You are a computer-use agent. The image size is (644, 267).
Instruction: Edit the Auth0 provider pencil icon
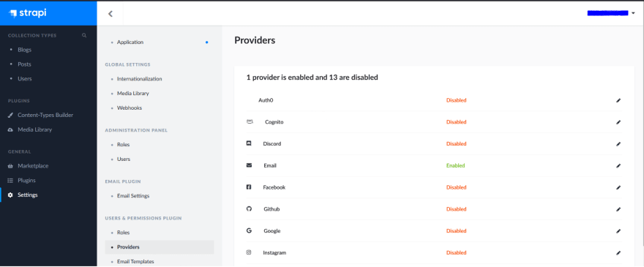point(618,100)
